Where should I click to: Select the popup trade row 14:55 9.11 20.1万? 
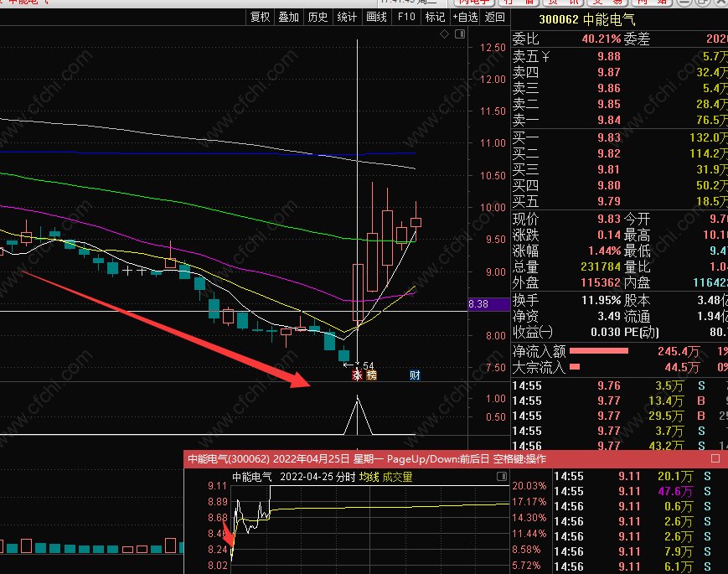pos(640,477)
